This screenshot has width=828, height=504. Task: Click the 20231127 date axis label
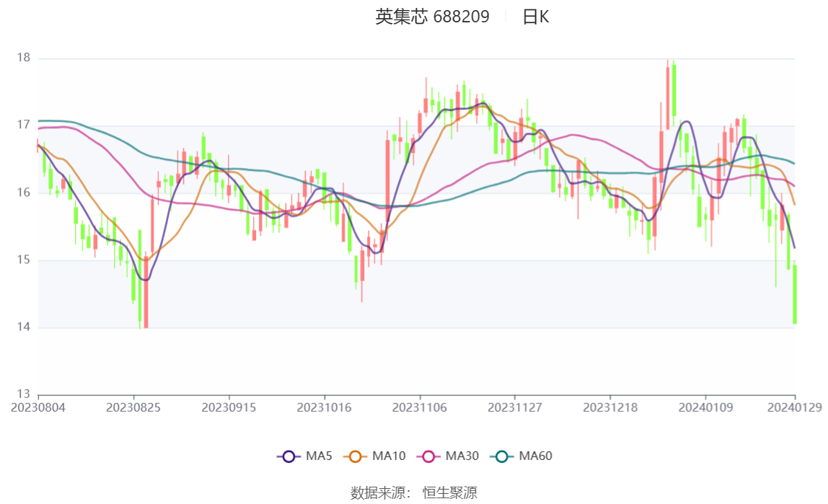(x=515, y=408)
